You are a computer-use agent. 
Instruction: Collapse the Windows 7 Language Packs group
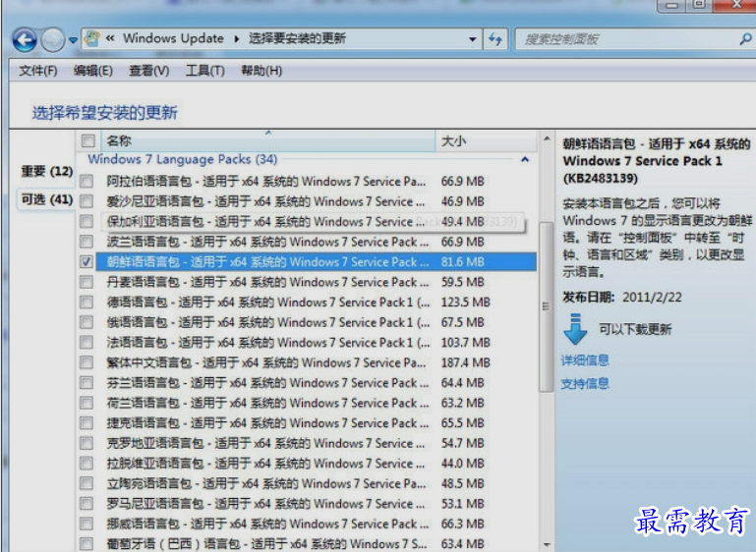[x=525, y=159]
